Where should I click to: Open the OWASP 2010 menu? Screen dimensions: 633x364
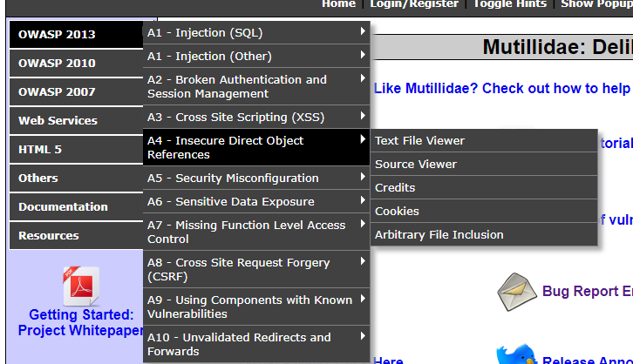(77, 64)
